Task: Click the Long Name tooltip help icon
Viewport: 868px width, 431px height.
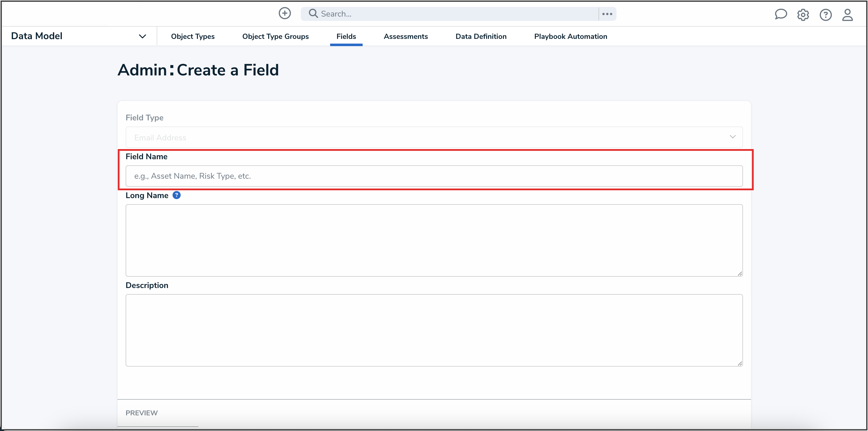Action: click(177, 195)
